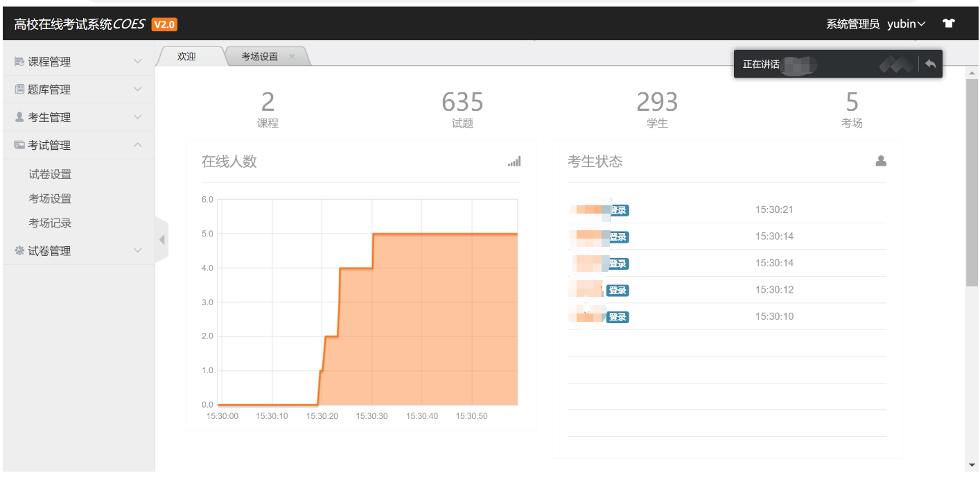Expand the 课程管理 menu chevron
This screenshot has height=482, width=980.
(x=137, y=62)
